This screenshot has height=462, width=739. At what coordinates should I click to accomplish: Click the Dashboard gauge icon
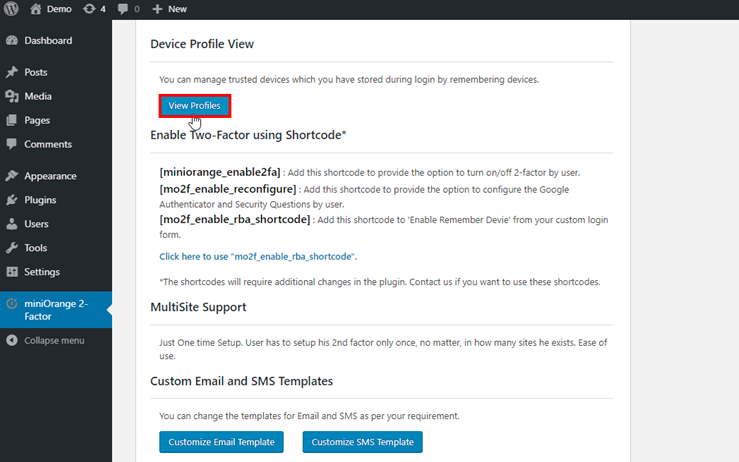click(x=12, y=41)
